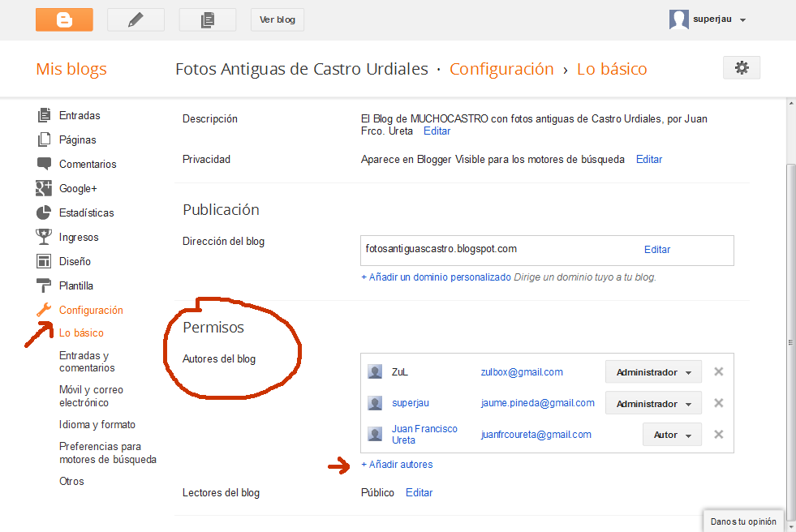This screenshot has height=532, width=796.
Task: Go to Idioma y formato settings
Action: coord(97,424)
